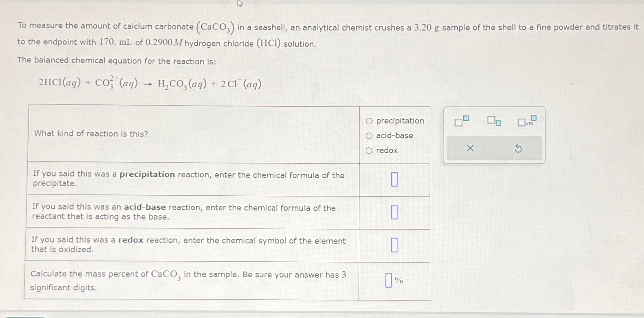Screen dimensions: 644x318
Task: Click the undo arrow icon in the palette
Action: click(x=518, y=148)
